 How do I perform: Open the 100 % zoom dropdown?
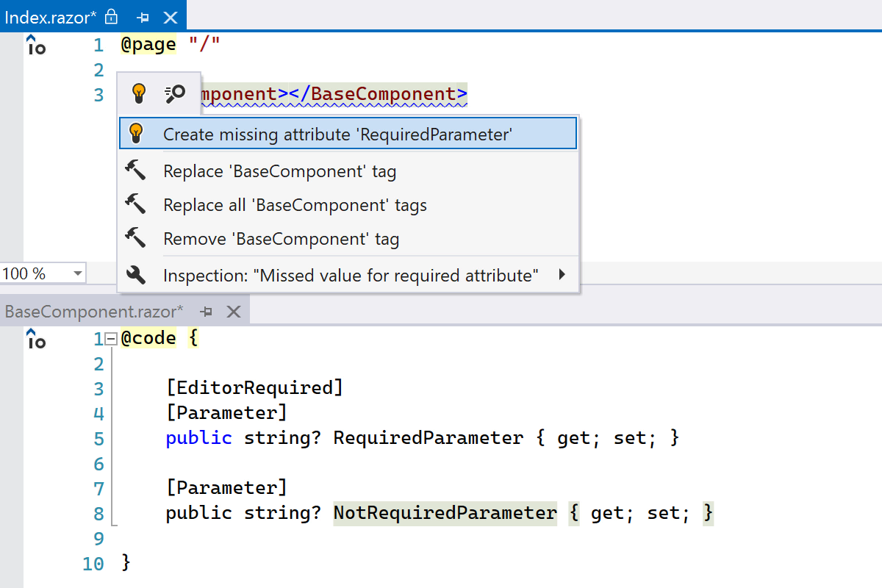[x=77, y=274]
